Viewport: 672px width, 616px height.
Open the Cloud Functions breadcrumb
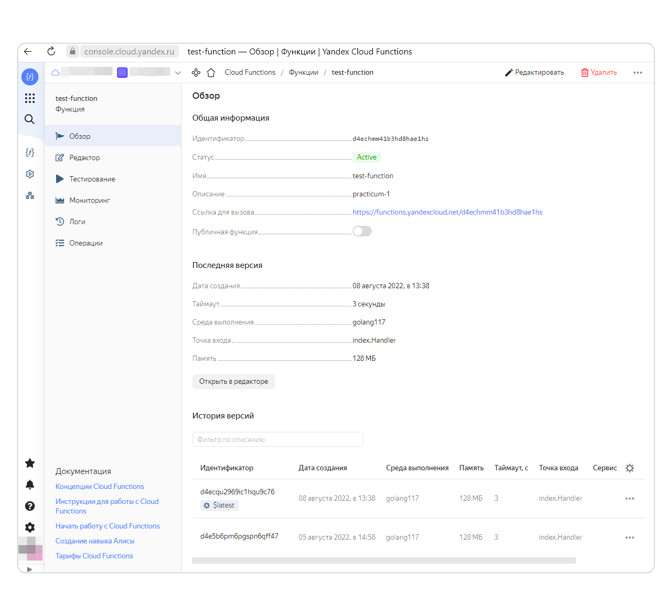coord(250,73)
